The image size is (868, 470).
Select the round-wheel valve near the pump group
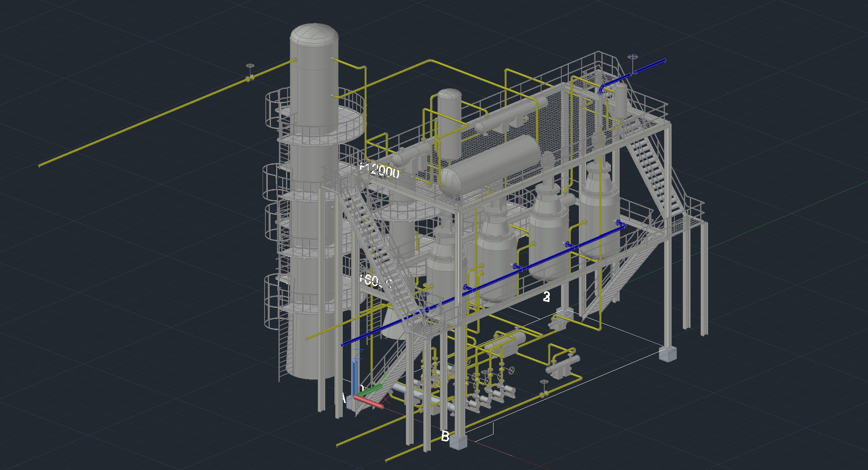(512, 370)
